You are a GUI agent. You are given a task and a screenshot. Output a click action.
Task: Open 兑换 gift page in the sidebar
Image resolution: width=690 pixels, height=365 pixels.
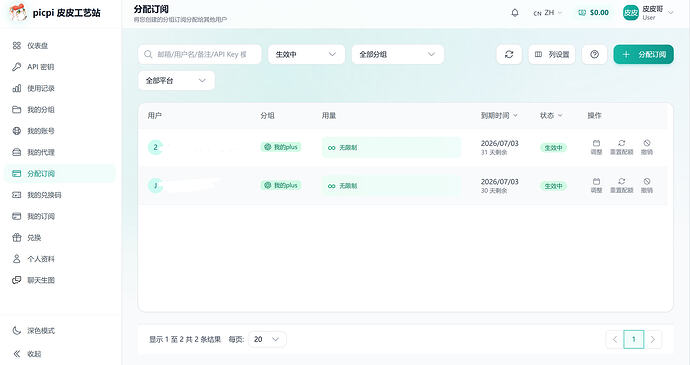click(60, 238)
